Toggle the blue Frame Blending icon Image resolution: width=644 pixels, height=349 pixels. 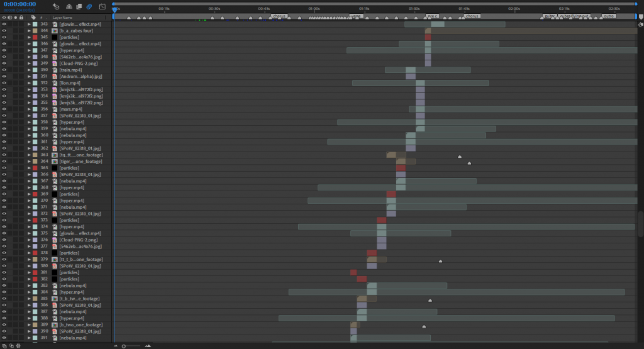pos(89,6)
